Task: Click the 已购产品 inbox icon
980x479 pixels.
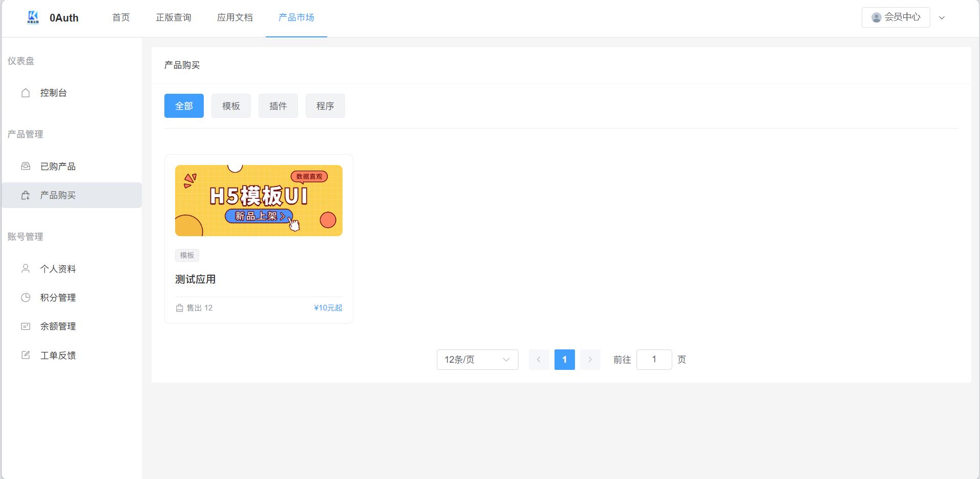Action: point(26,166)
